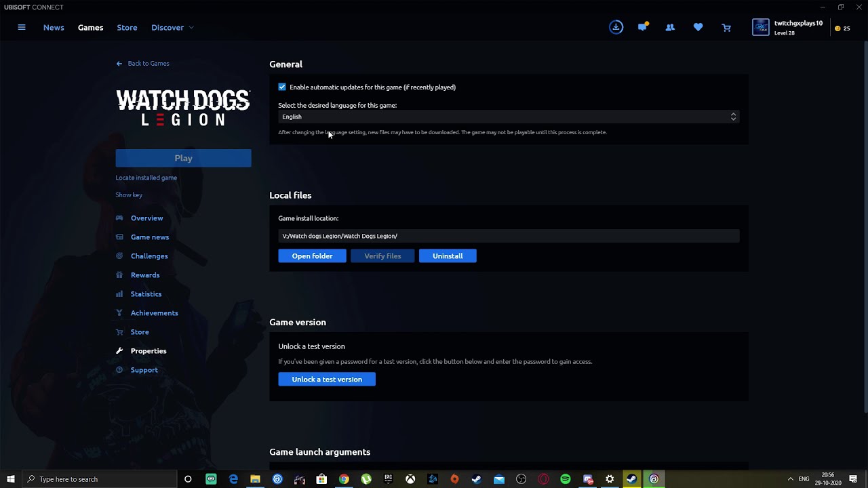Open the Windows Start menu
The image size is (868, 488).
click(11, 479)
